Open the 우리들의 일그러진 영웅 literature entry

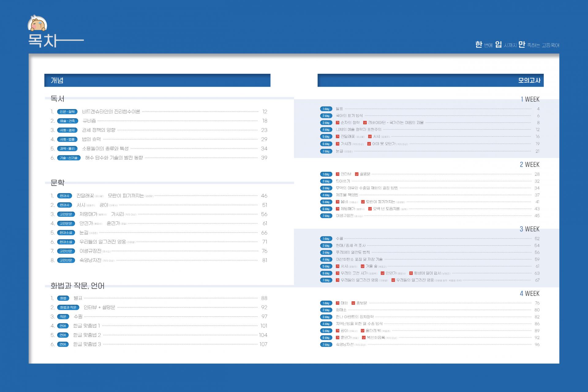(103, 242)
